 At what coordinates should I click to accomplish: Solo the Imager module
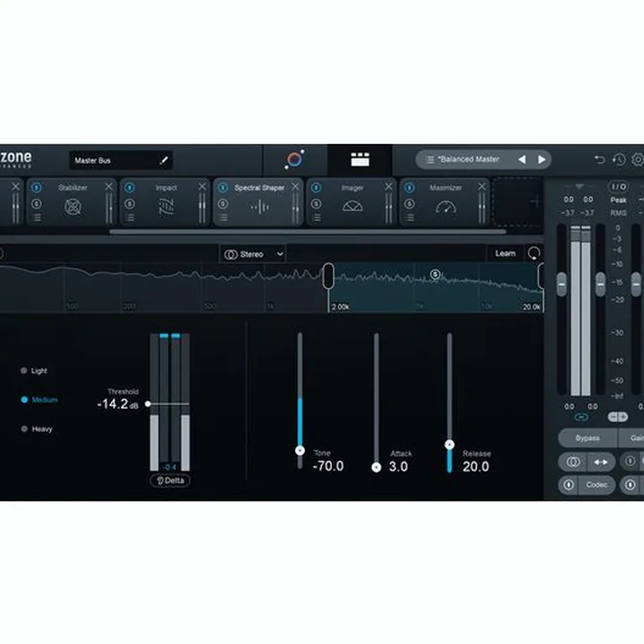317,204
